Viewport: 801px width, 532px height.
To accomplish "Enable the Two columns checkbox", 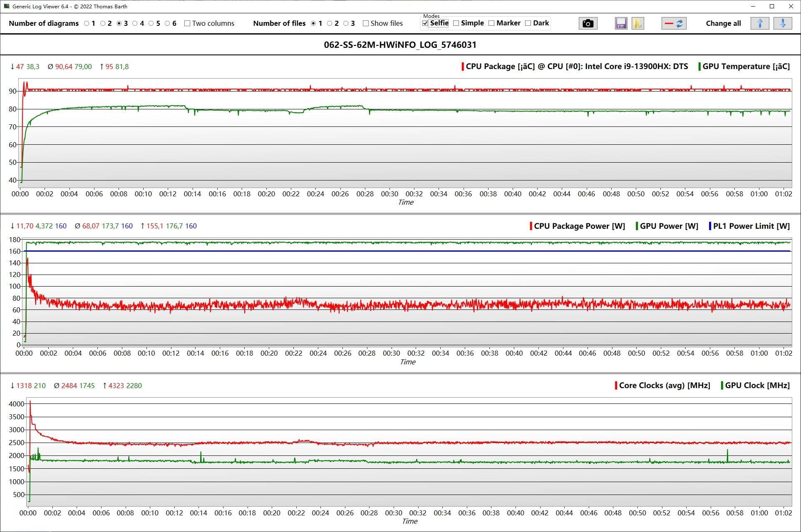I will click(x=187, y=24).
